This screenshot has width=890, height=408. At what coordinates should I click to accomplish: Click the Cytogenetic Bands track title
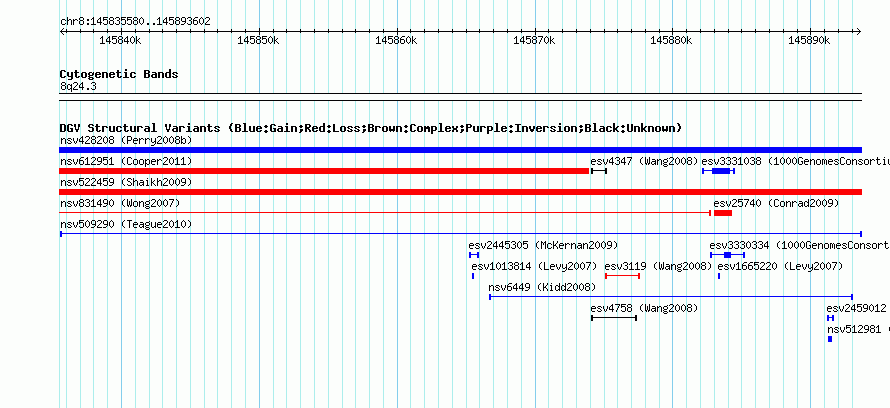tap(119, 74)
